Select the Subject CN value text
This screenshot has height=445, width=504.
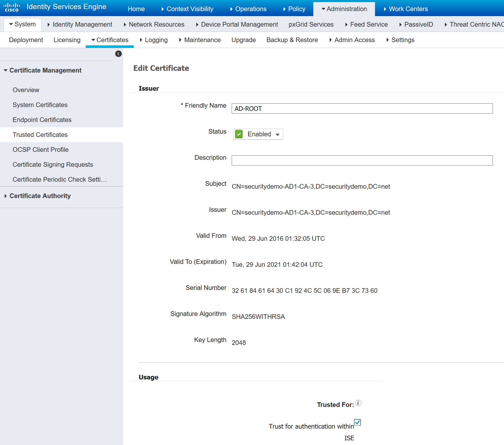click(x=311, y=187)
